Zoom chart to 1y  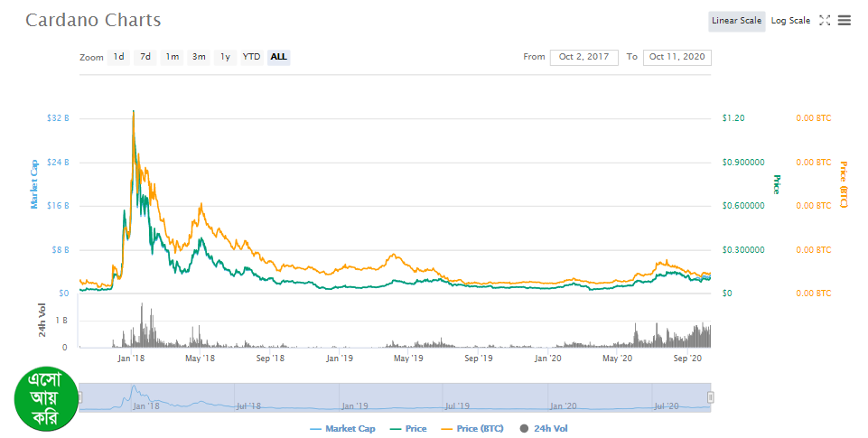225,57
